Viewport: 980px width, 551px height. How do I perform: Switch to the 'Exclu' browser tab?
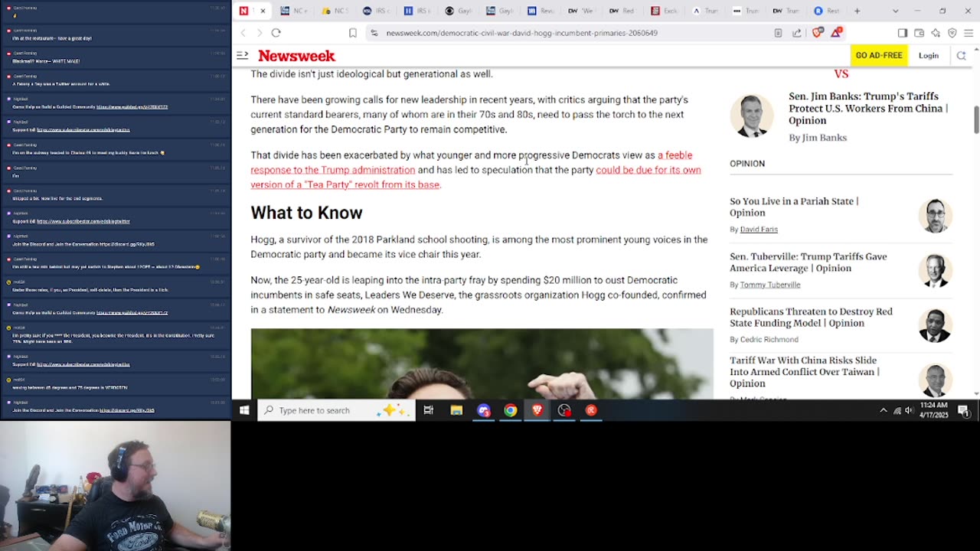tap(663, 11)
